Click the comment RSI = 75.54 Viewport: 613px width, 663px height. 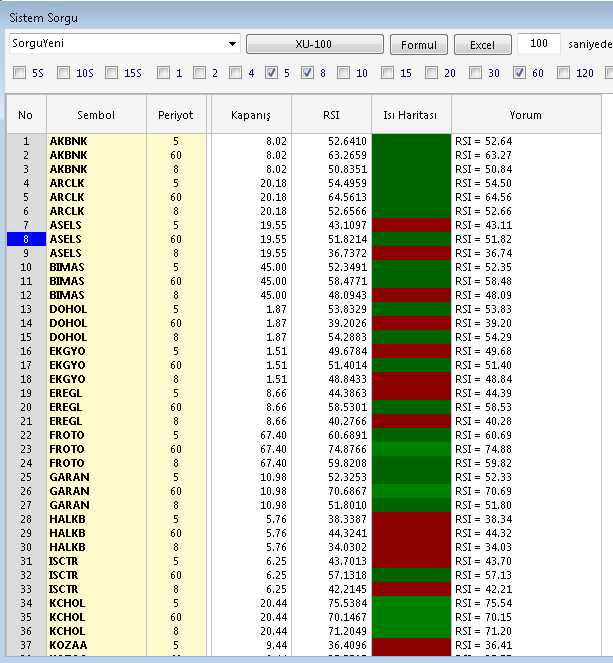coord(483,603)
